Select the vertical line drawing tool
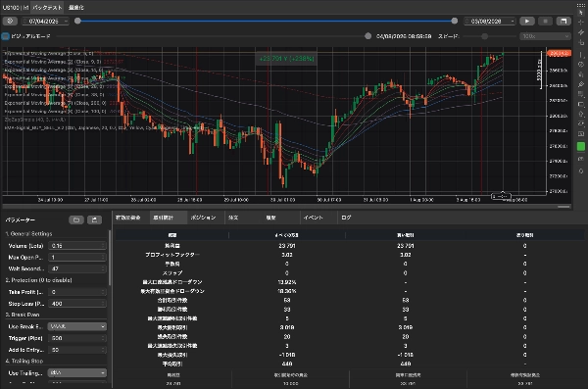The image size is (588, 389). [x=581, y=55]
